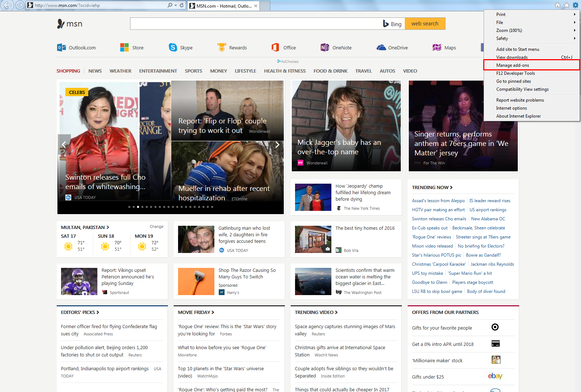581x392 pixels.
Task: Click the Tools gear icon
Action: tap(576, 5)
